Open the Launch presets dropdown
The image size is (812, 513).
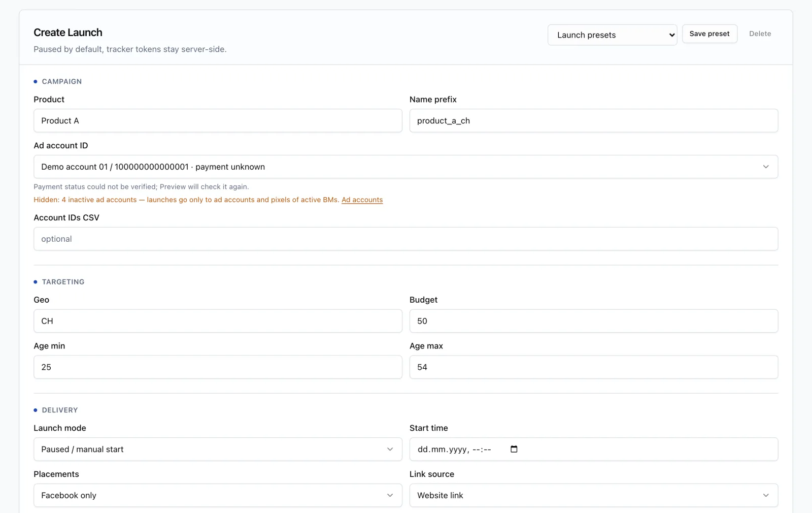(612, 35)
